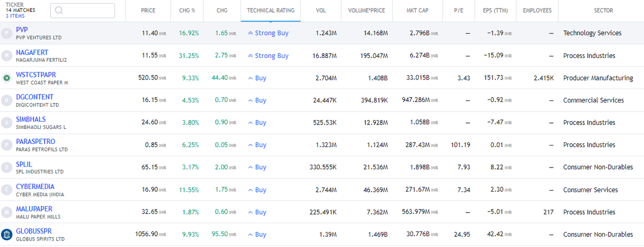This screenshot has height=247, width=644.
Task: Select NAGAFERT Strong Buy rating
Action: click(268, 56)
